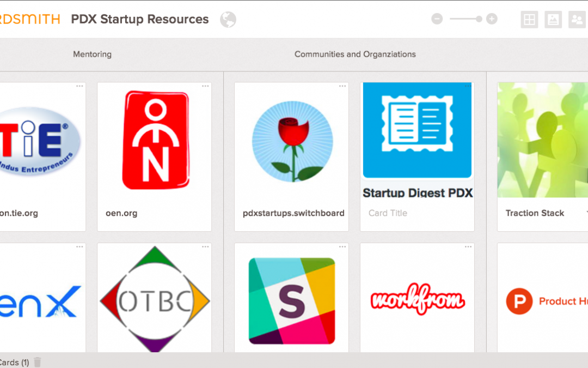Open options dots on OTBC card
The width and height of the screenshot is (588, 368).
(205, 247)
